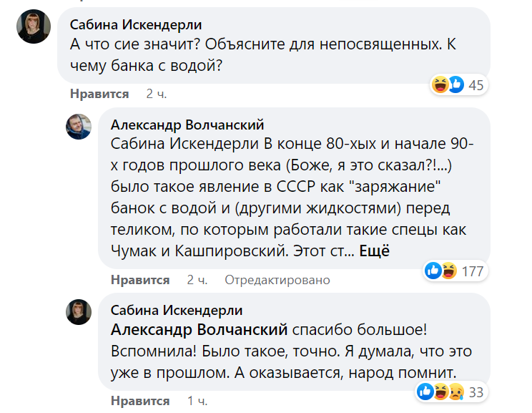
Task: Click the laughing emoji next to 177
Action: [x=449, y=271]
